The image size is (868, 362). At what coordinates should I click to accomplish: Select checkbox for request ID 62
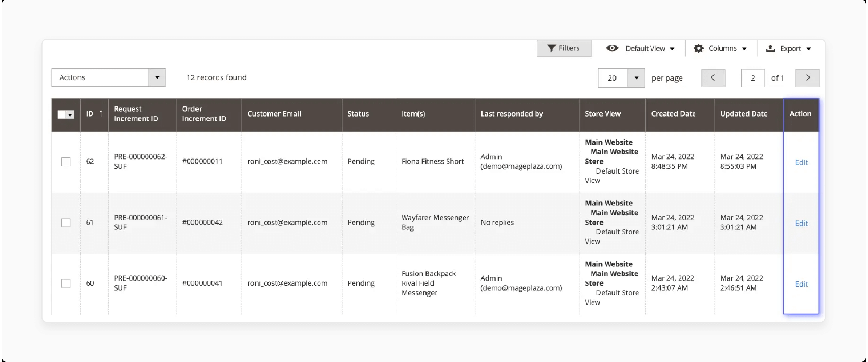point(66,162)
